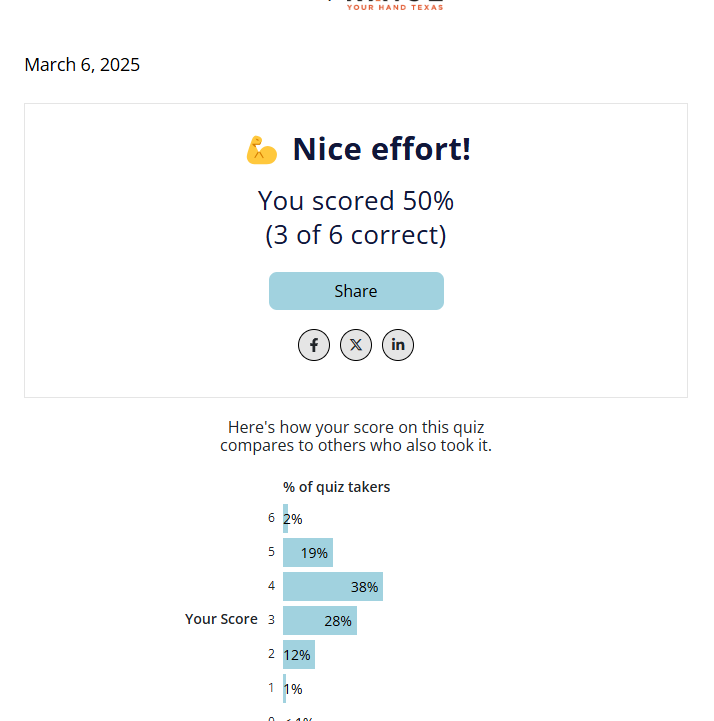714x721 pixels.
Task: Click the score comparison description text
Action: click(x=356, y=436)
